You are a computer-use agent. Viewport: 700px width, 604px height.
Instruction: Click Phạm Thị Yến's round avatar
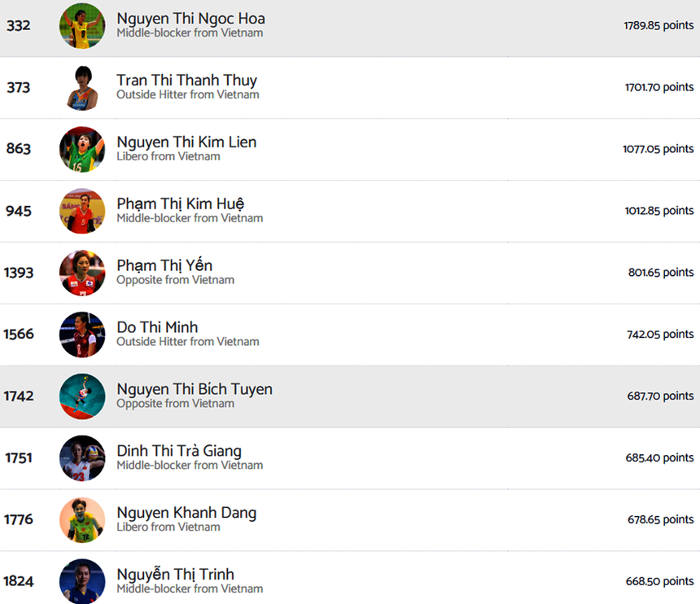(x=82, y=273)
